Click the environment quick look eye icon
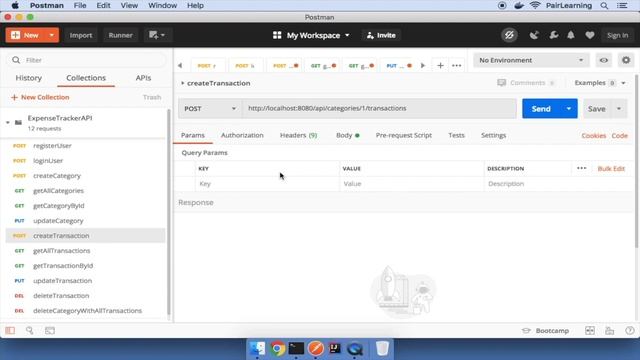The height and width of the screenshot is (360, 640). click(604, 60)
